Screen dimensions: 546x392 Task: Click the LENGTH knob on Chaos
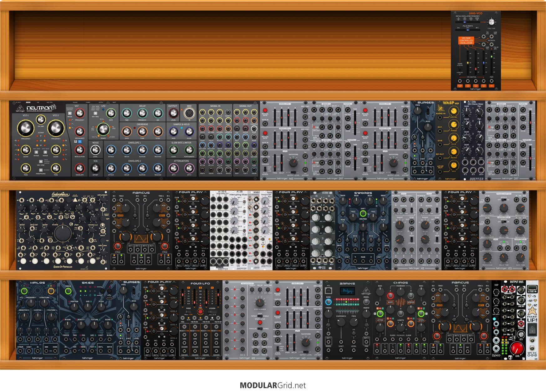(x=401, y=327)
